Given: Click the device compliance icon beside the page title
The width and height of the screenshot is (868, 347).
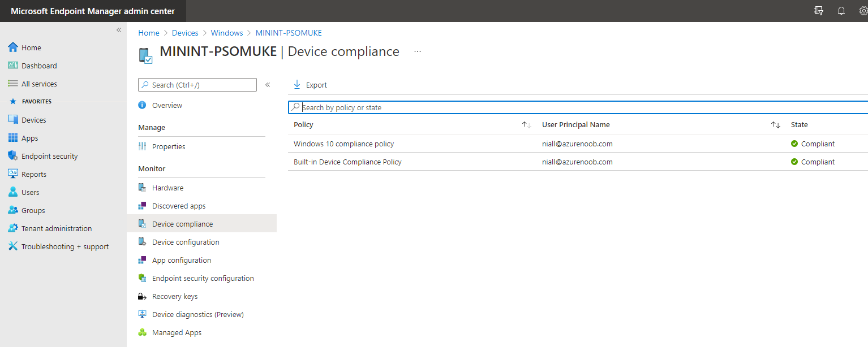Looking at the screenshot, I should click(145, 55).
